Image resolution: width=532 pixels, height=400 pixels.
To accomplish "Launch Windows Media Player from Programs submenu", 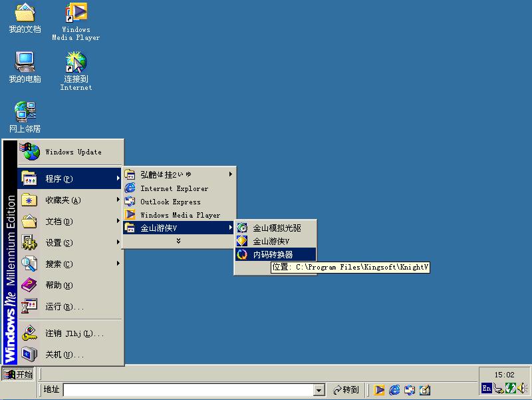I will coord(179,214).
